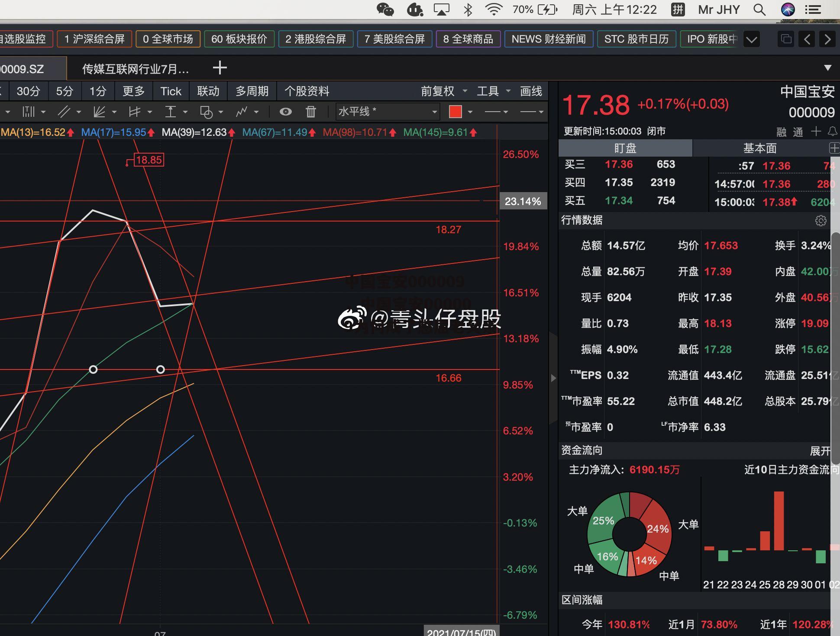Toggle 联动 linked mode

(x=208, y=91)
